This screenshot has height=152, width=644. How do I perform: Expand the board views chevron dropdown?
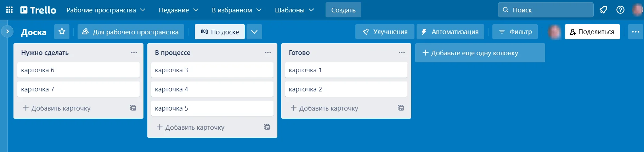[x=254, y=32]
